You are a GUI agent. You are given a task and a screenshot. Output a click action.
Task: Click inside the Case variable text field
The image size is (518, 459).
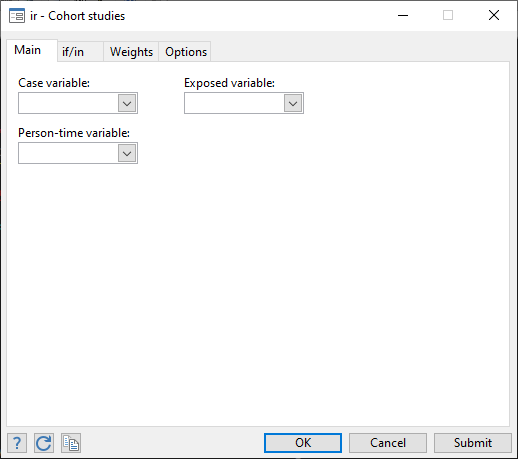tap(68, 103)
